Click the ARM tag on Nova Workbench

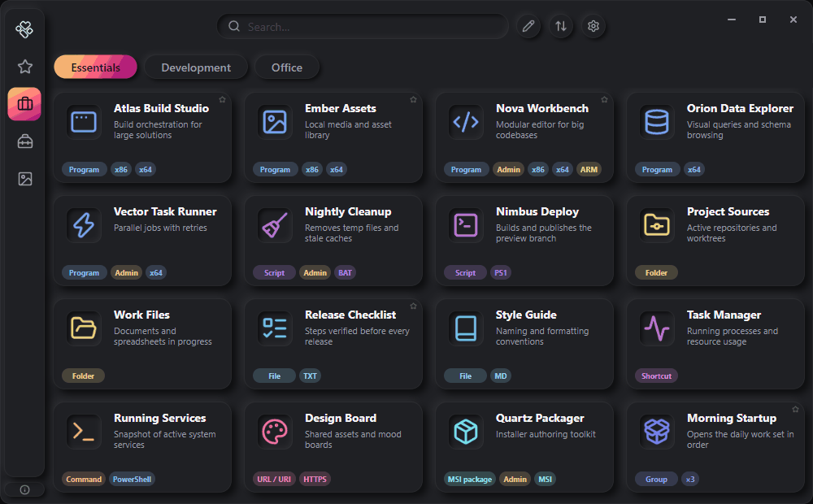[589, 170]
